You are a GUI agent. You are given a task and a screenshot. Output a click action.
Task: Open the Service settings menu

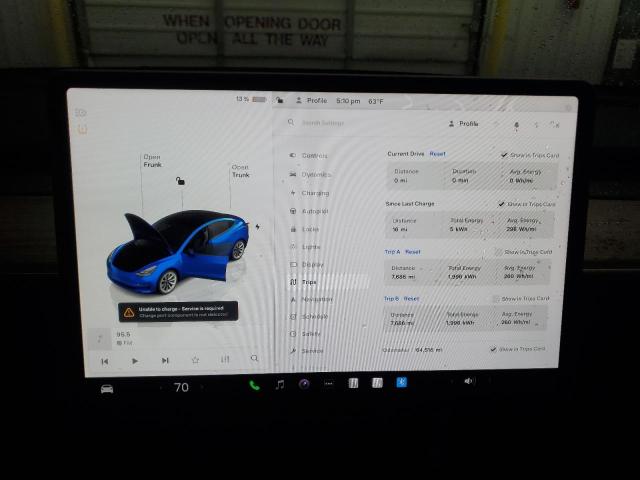click(307, 351)
